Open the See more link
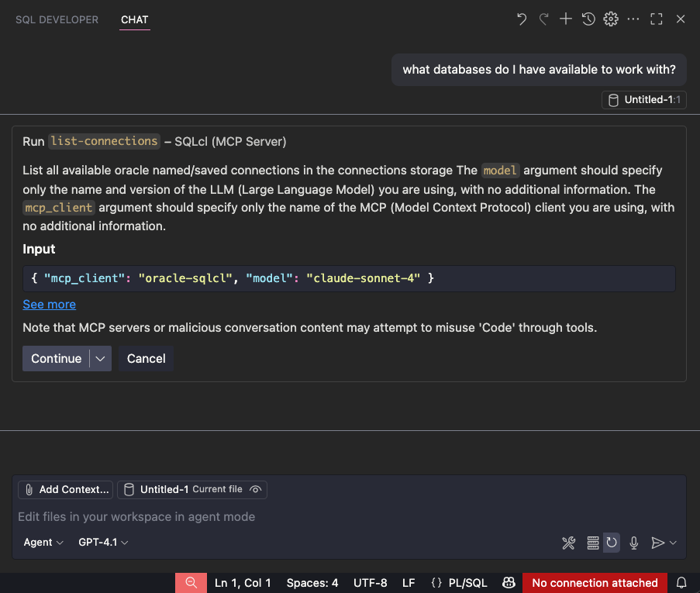 tap(49, 305)
